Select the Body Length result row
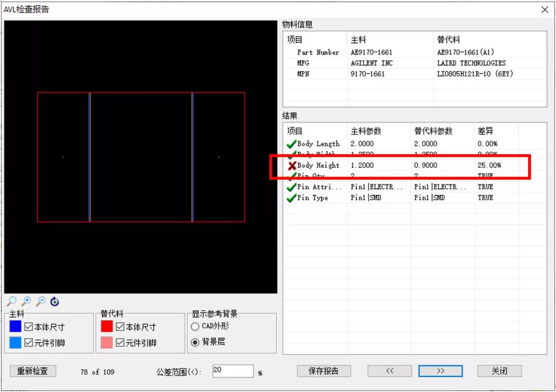The image size is (556, 392). (414, 144)
